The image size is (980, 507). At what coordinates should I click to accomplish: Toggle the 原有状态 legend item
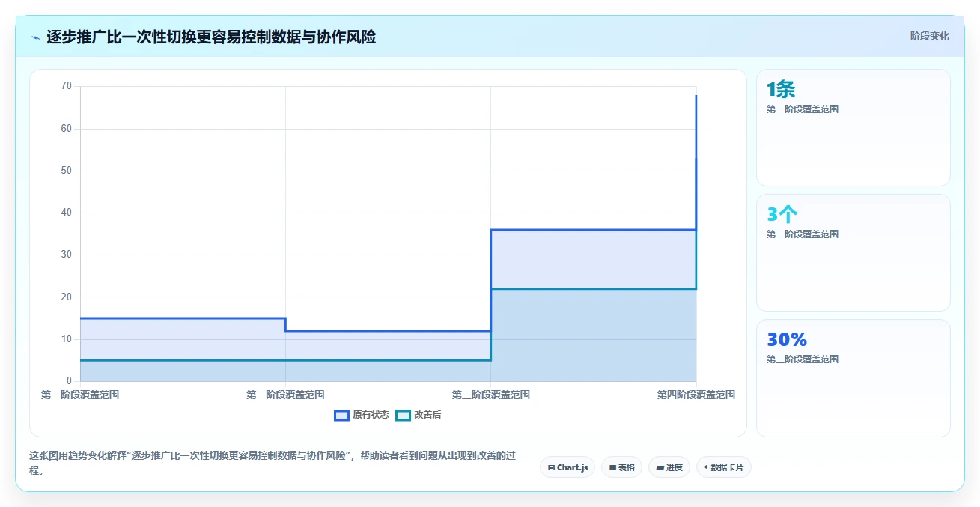(x=362, y=415)
